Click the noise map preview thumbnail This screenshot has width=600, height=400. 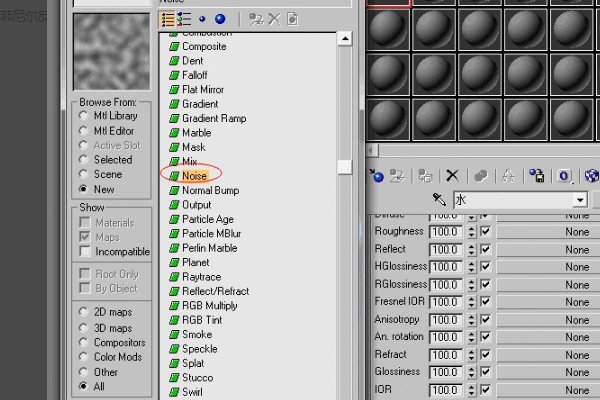click(112, 52)
